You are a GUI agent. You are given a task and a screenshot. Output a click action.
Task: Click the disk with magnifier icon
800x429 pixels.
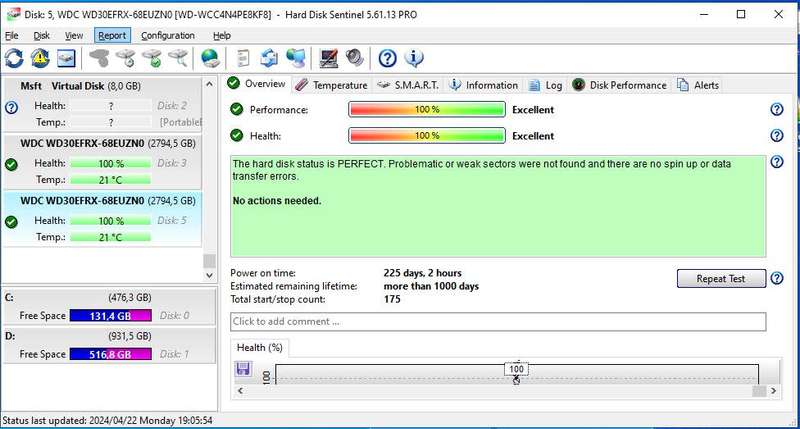point(178,58)
